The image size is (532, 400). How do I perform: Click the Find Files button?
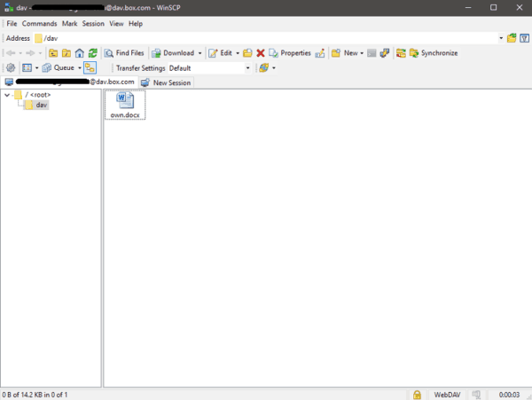click(x=123, y=53)
